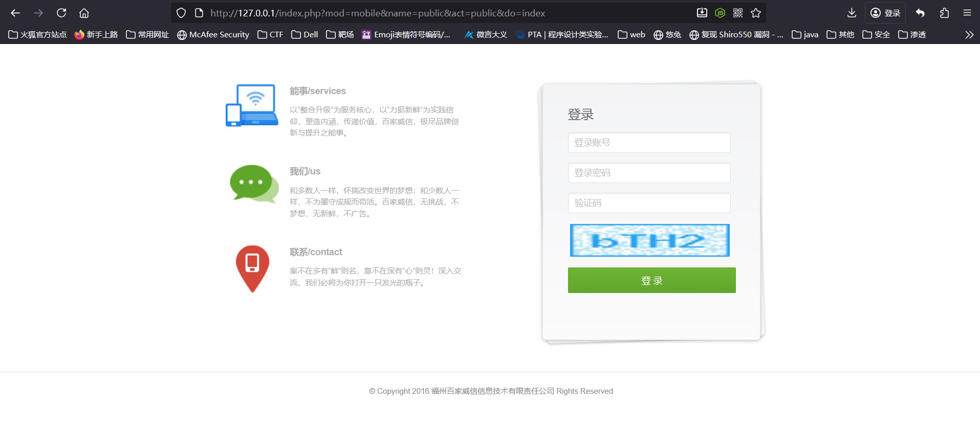The image size is (980, 427).
Task: Click the browser back arrow
Action: click(15, 13)
